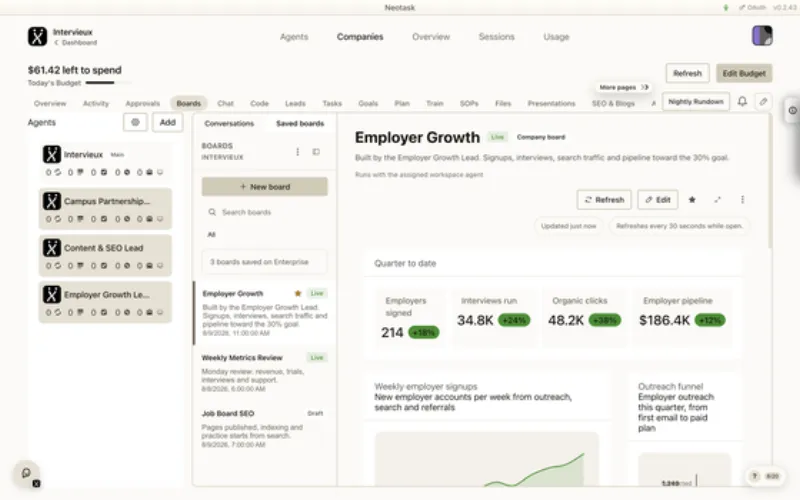Click the board Edit button
This screenshot has width=800, height=500.
[x=658, y=199]
